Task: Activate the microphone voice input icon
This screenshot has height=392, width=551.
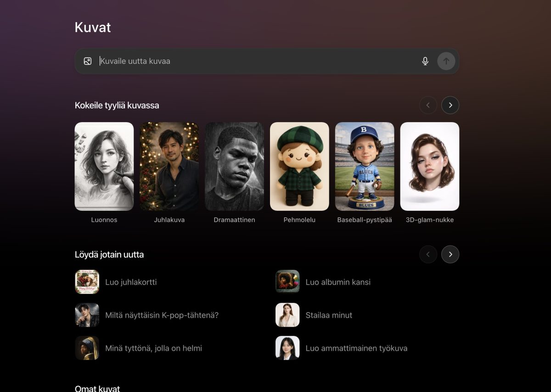Action: [x=425, y=61]
